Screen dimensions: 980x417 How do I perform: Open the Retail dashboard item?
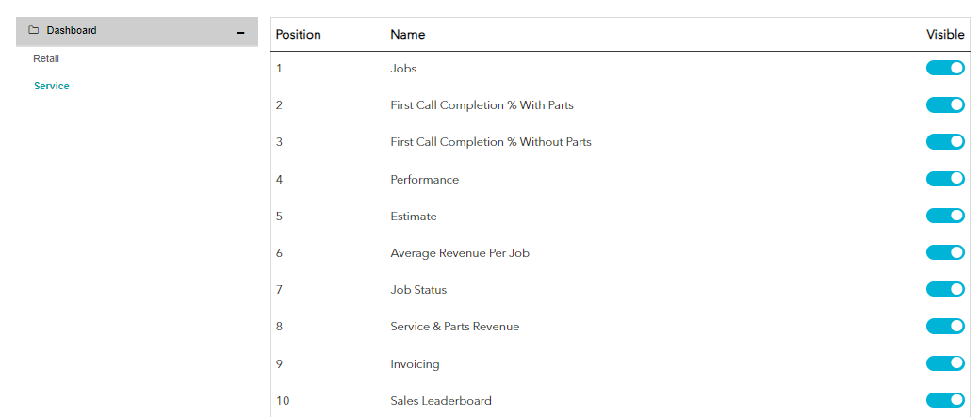[46, 58]
